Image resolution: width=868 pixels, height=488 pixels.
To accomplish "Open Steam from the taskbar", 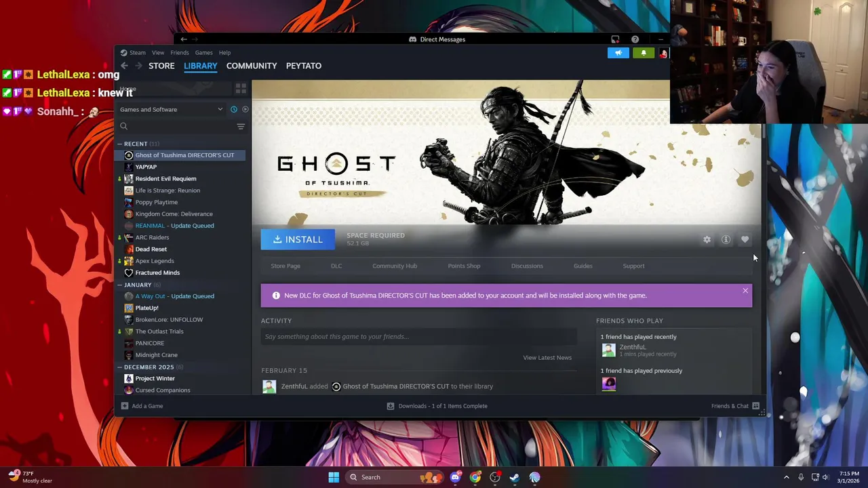I will pyautogui.click(x=515, y=477).
